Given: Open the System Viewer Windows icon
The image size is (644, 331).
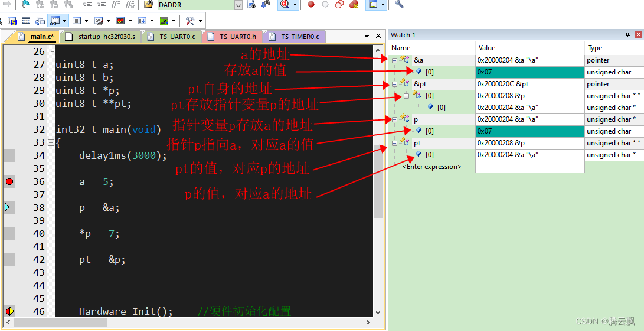Looking at the screenshot, I should click(x=164, y=21).
